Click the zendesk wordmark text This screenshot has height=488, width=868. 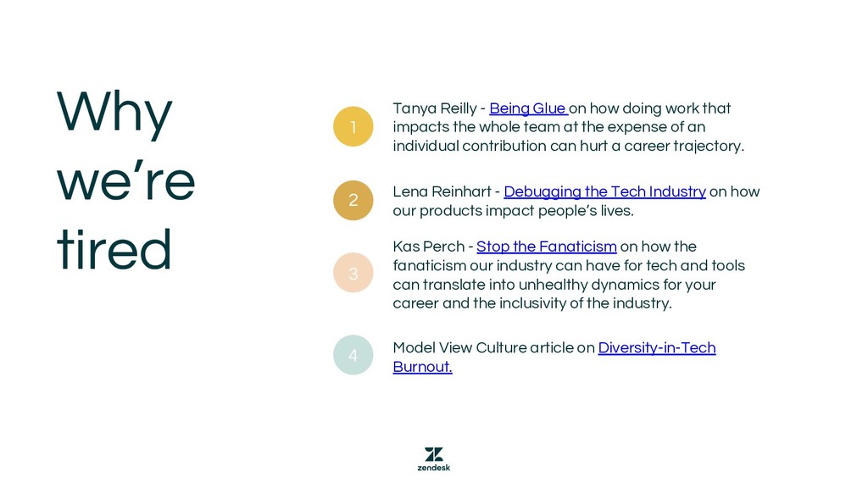click(x=434, y=468)
